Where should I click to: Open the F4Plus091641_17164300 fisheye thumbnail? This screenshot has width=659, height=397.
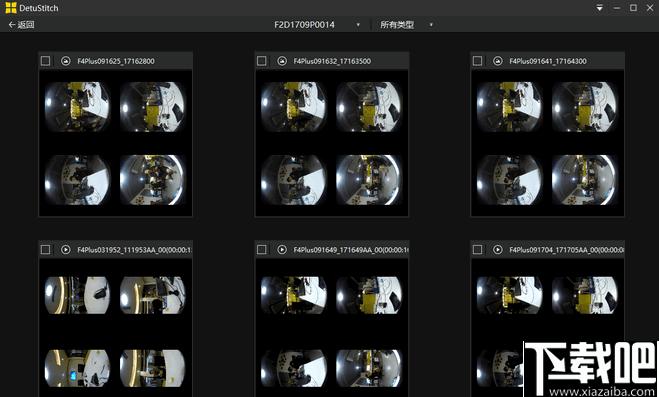click(x=547, y=143)
